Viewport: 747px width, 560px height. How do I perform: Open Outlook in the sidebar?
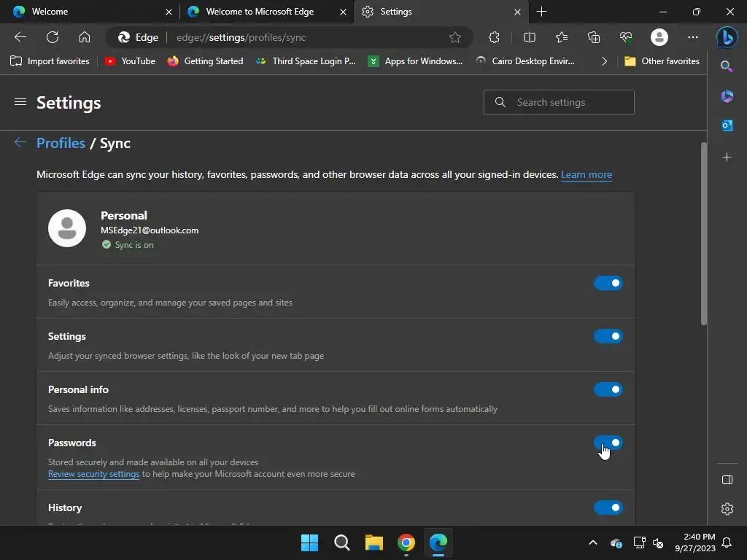pyautogui.click(x=727, y=125)
